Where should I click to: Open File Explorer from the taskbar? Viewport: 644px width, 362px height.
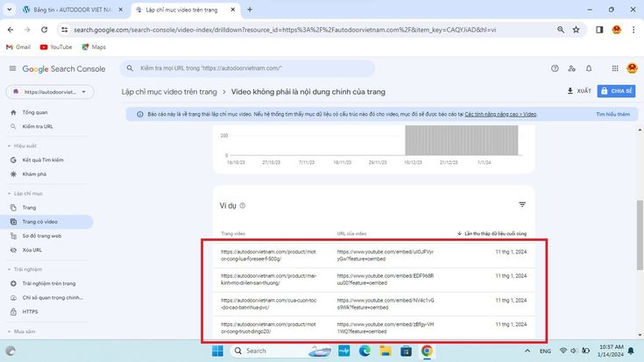[x=385, y=351]
